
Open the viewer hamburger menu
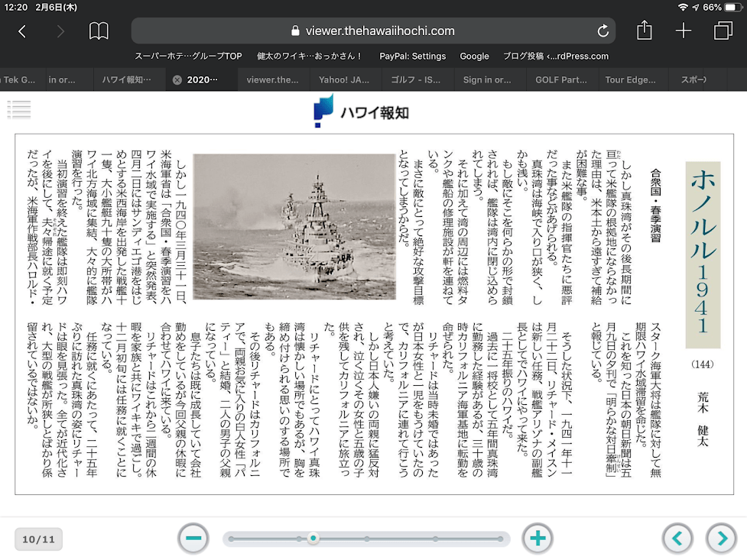pos(18,109)
